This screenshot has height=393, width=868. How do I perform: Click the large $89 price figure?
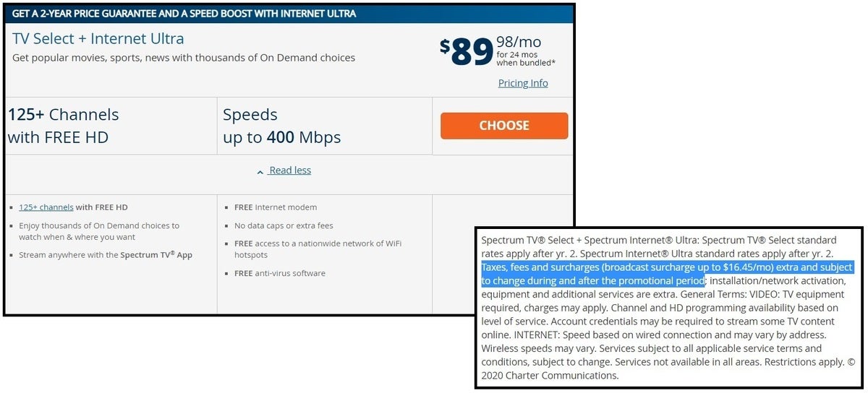pyautogui.click(x=467, y=52)
